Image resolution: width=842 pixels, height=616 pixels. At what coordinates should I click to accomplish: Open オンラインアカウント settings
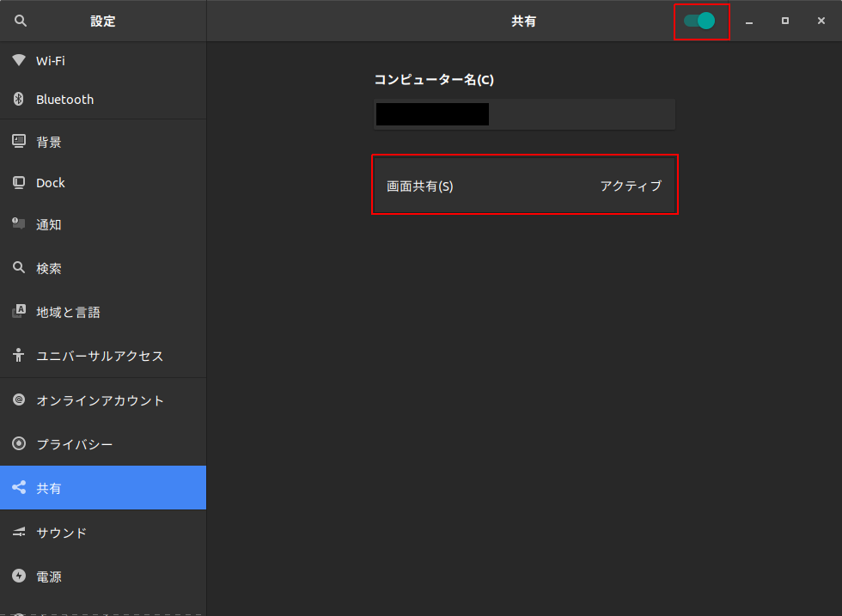click(103, 400)
